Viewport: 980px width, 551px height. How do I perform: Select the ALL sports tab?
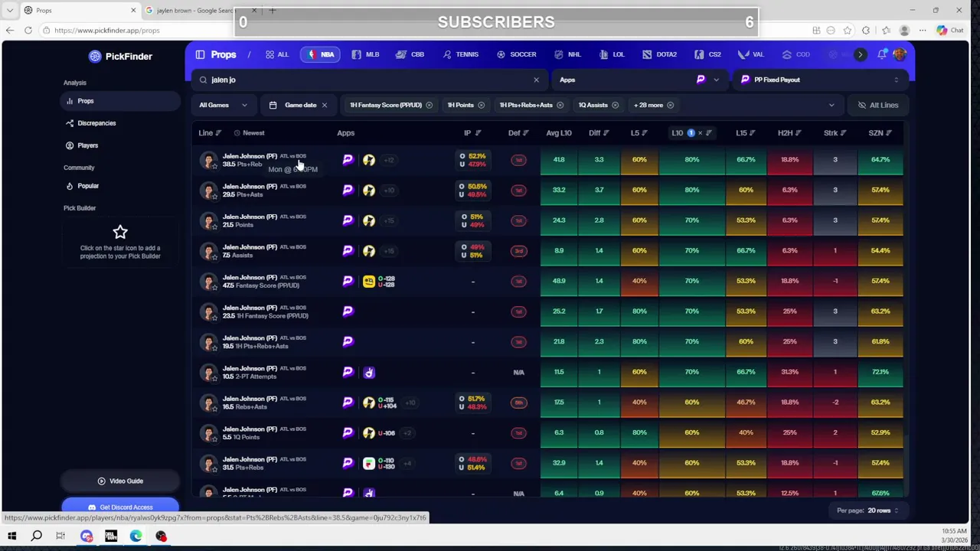pyautogui.click(x=276, y=54)
